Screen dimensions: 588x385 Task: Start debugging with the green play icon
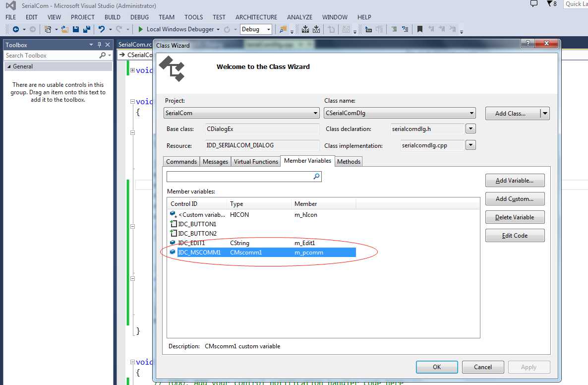coord(141,29)
